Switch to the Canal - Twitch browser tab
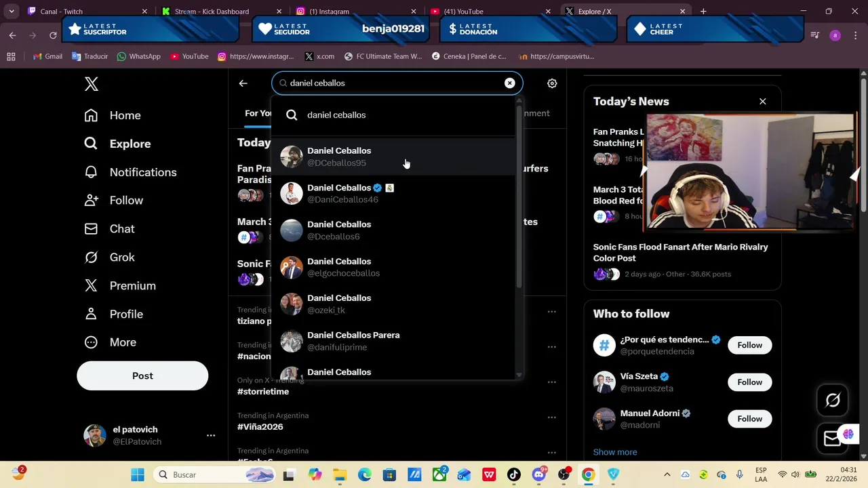The height and width of the screenshot is (488, 868). point(88,12)
